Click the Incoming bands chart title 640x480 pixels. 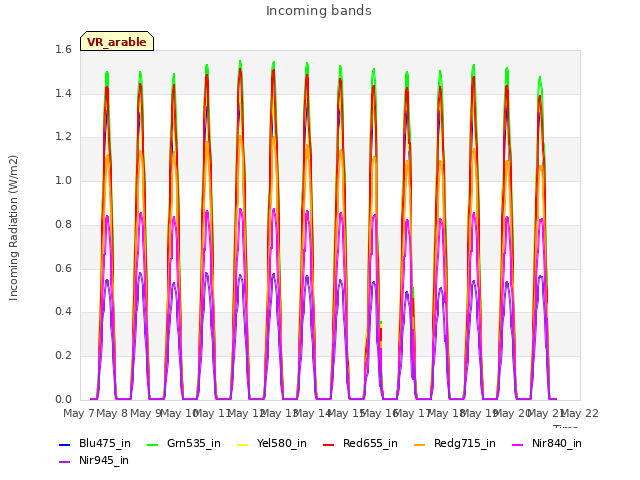319,11
